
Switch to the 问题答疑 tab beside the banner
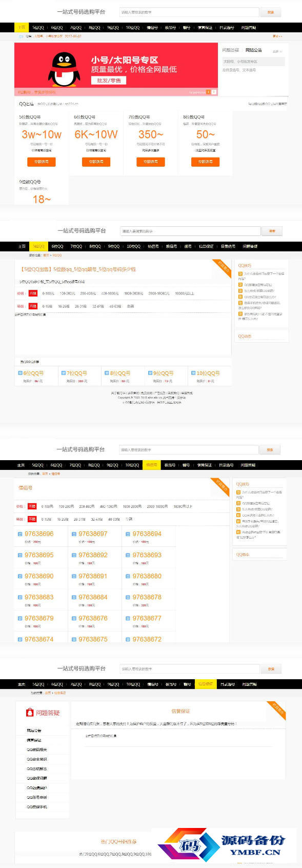231,50
